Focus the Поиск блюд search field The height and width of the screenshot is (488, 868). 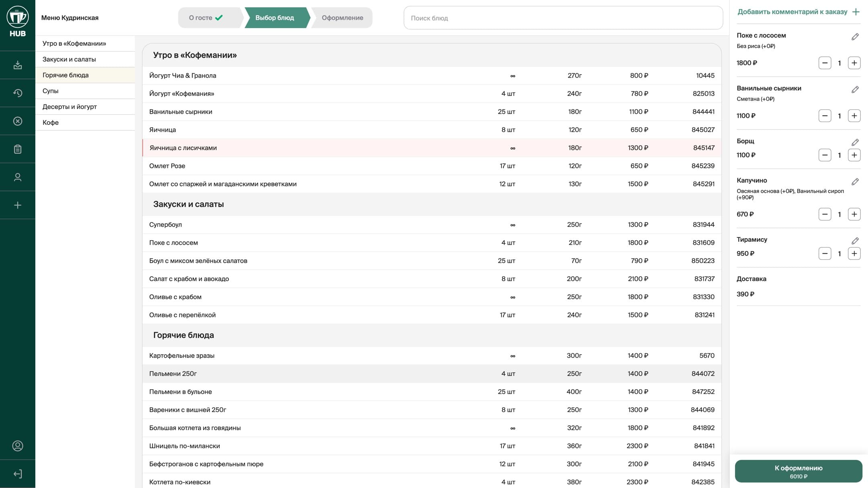563,18
